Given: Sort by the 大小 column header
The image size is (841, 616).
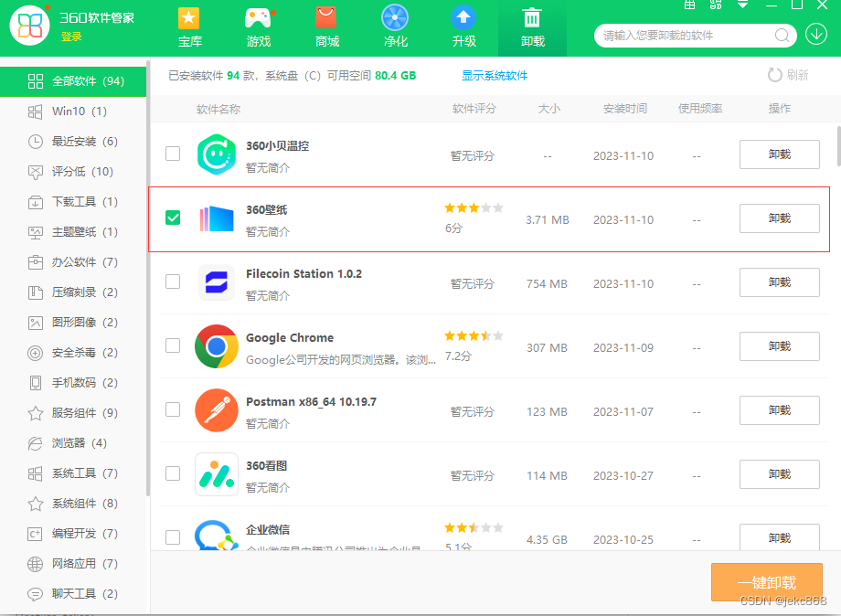Looking at the screenshot, I should (x=548, y=109).
